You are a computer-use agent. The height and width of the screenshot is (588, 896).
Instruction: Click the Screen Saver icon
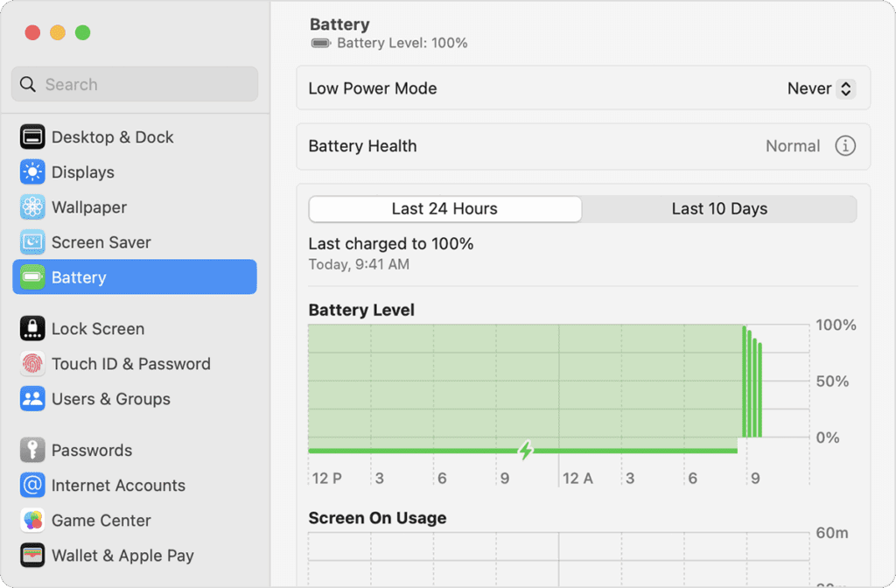click(x=32, y=242)
